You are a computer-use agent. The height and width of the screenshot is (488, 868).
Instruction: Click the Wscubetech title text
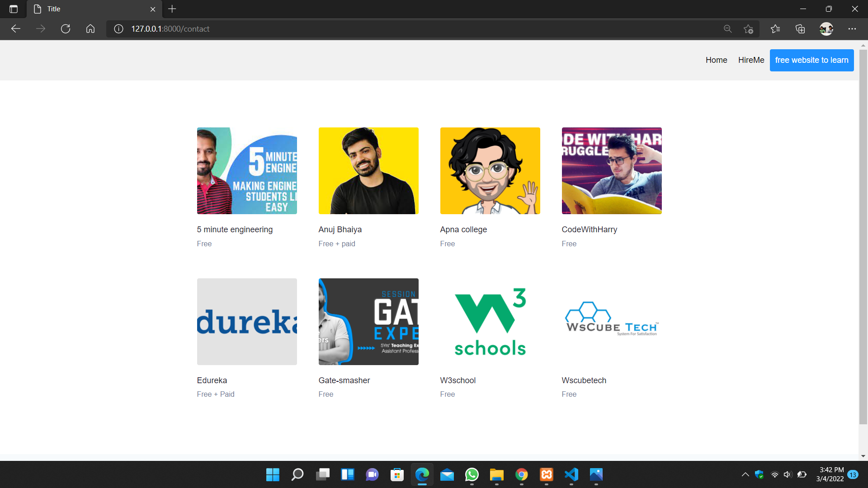[584, 380]
